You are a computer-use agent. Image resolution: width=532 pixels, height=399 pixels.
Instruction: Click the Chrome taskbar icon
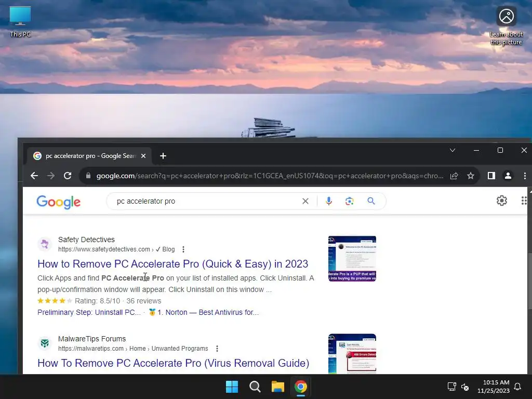pyautogui.click(x=301, y=387)
